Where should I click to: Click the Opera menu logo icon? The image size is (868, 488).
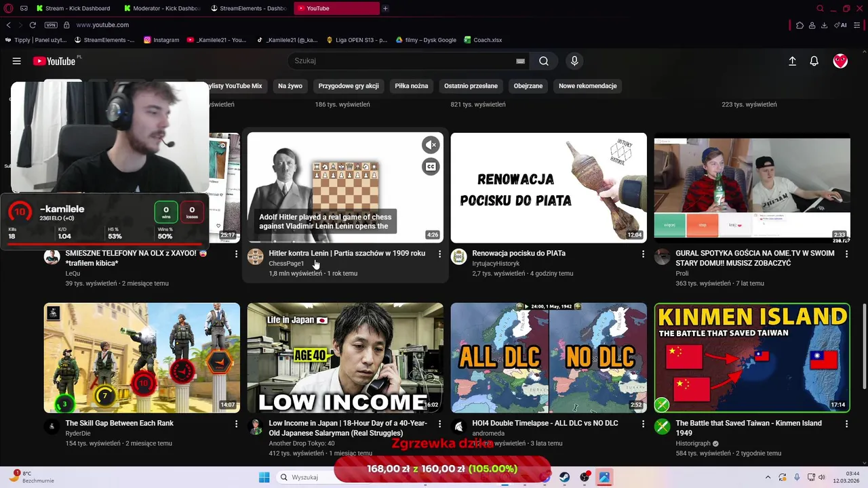click(8, 8)
